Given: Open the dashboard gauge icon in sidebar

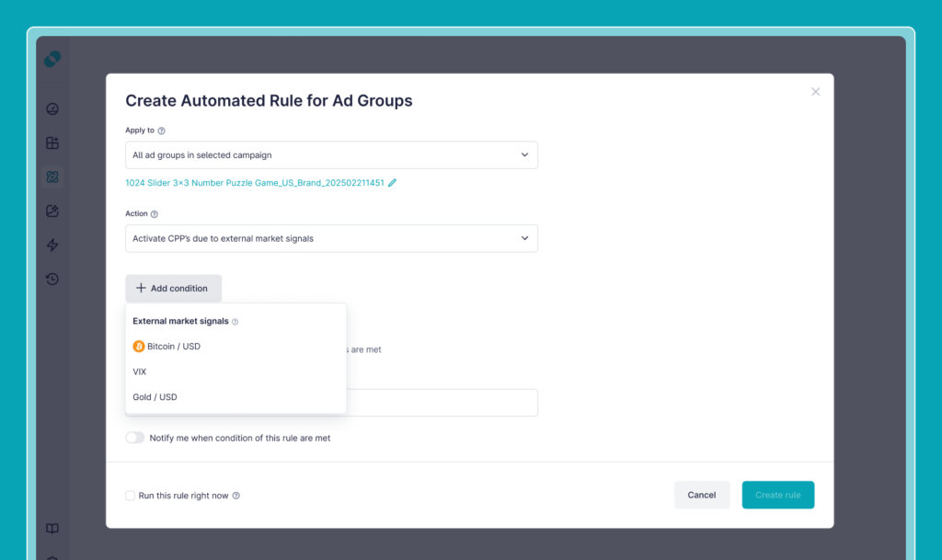Looking at the screenshot, I should click(x=52, y=109).
